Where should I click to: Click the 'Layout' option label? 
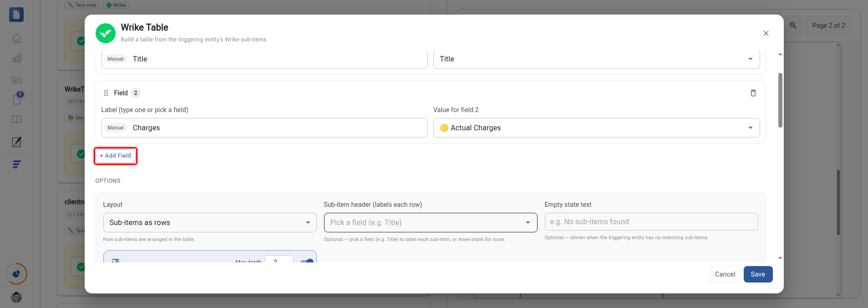tap(113, 205)
